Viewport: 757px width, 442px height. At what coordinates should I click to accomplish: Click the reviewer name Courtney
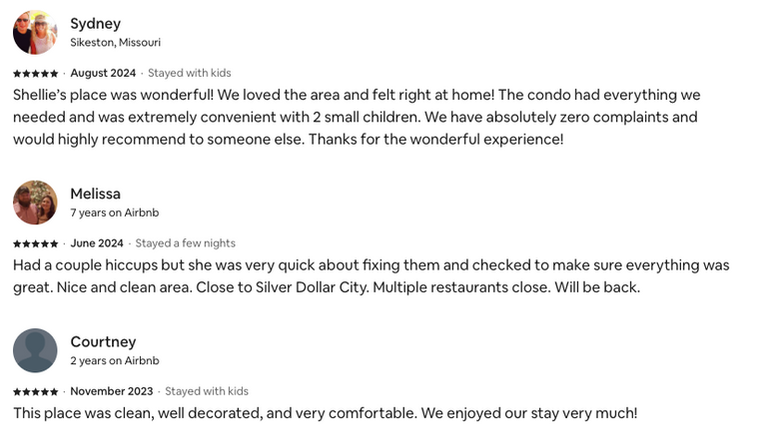click(103, 342)
